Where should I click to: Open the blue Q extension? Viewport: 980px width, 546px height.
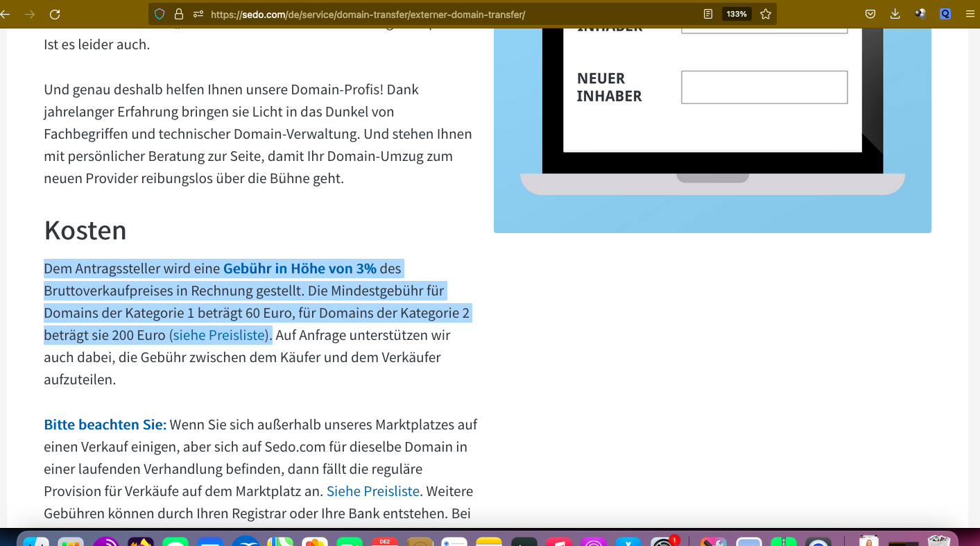tap(945, 14)
